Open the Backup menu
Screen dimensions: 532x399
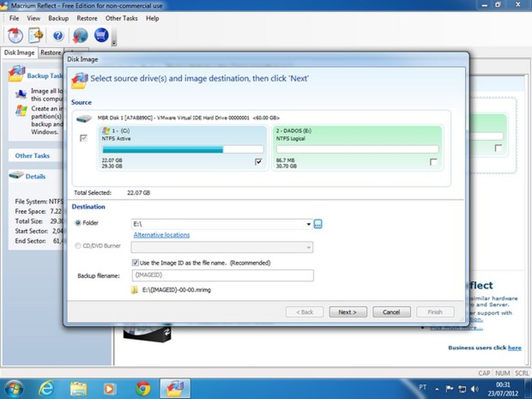(58, 18)
